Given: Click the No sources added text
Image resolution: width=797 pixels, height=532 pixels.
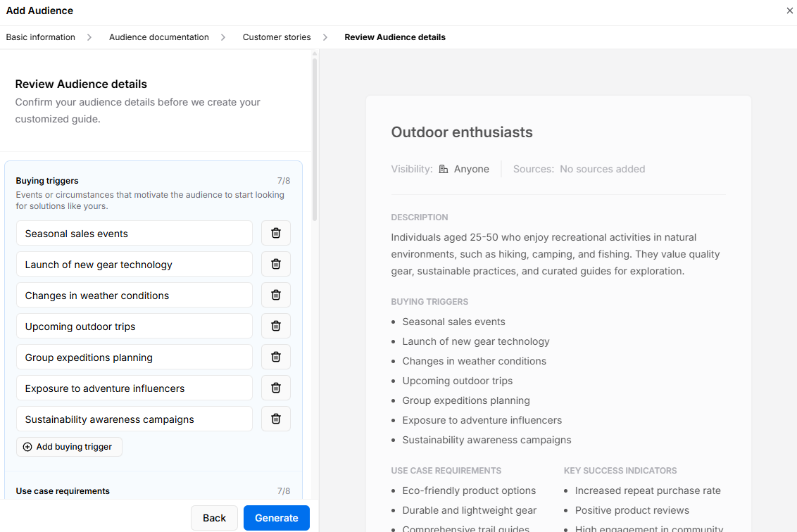Looking at the screenshot, I should click(602, 169).
